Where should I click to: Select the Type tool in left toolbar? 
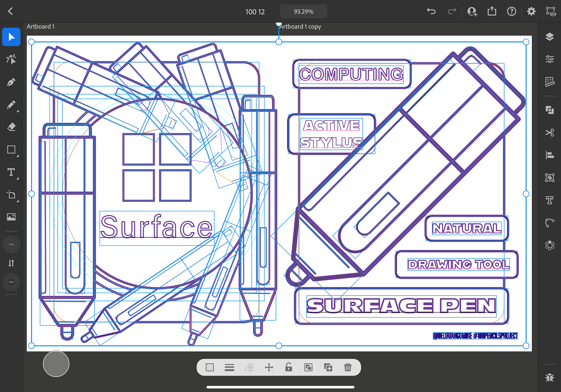click(x=11, y=172)
